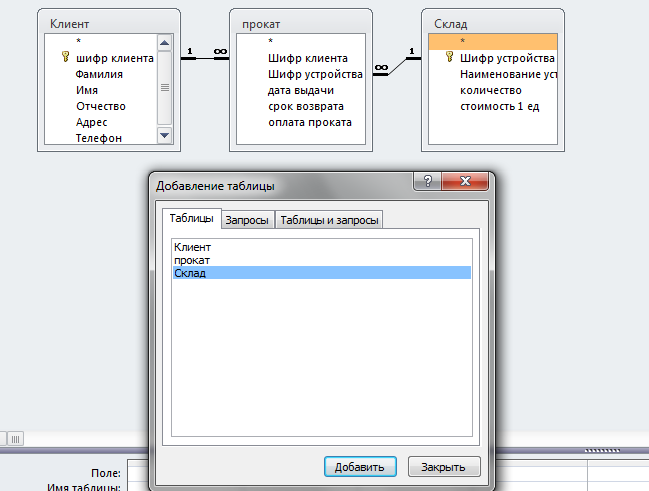This screenshot has height=491, width=649.
Task: Select Фамилия field in Клиент table
Action: coord(99,75)
